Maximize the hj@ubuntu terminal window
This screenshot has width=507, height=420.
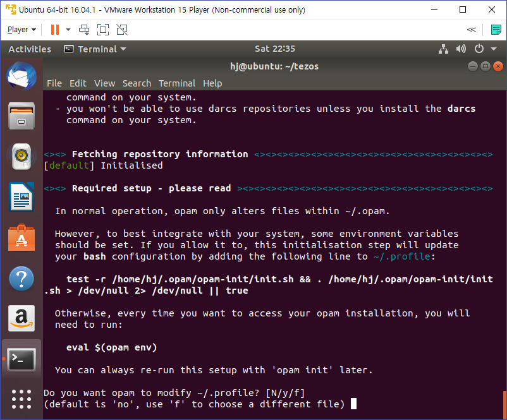pyautogui.click(x=486, y=66)
